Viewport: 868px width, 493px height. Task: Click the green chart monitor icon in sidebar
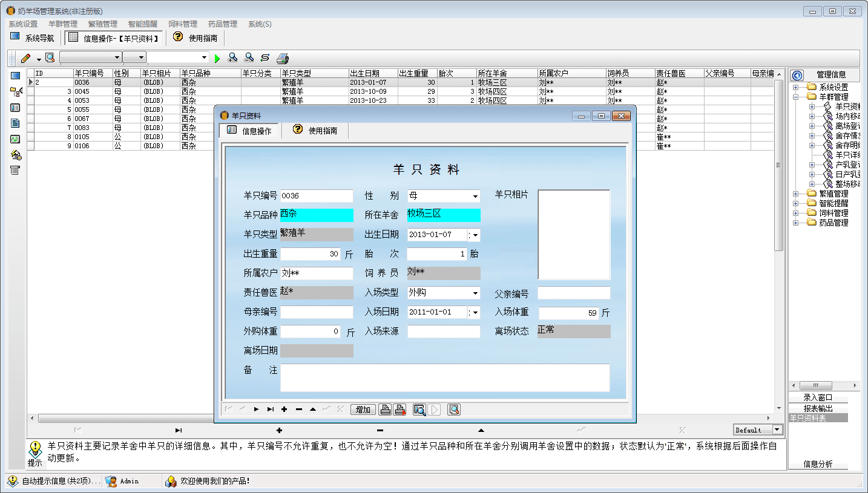click(16, 139)
